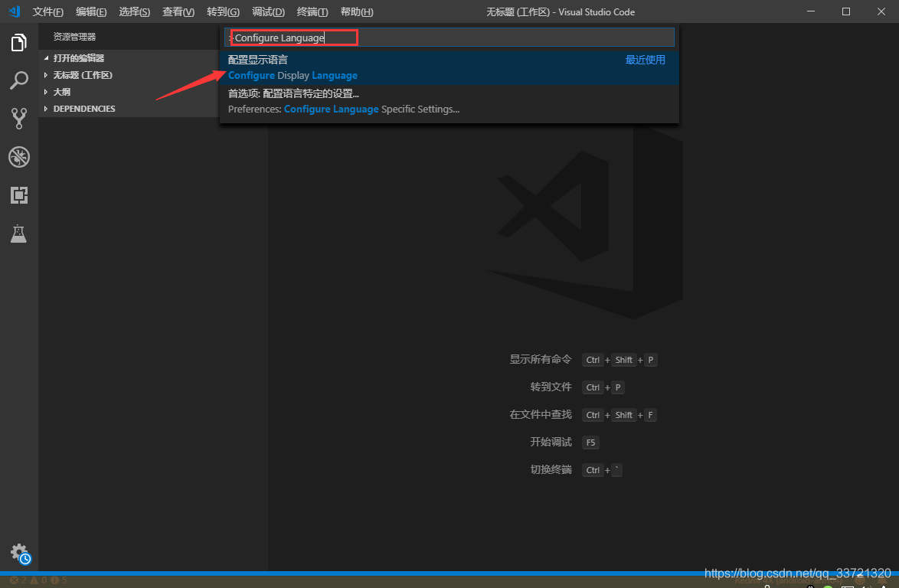
Task: Click the errors and warnings status indicator
Action: 38,580
